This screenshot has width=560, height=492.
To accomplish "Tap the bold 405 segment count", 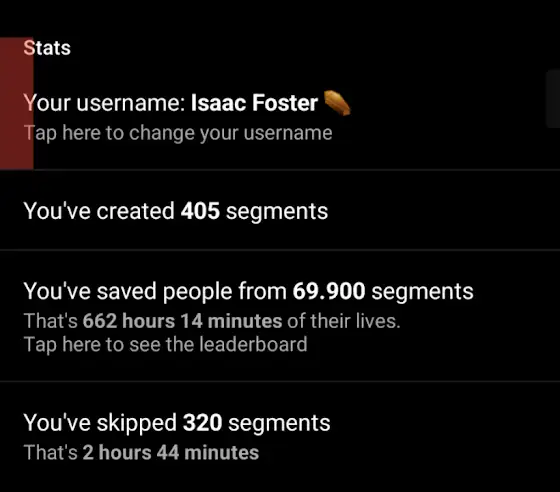I will click(x=200, y=211).
